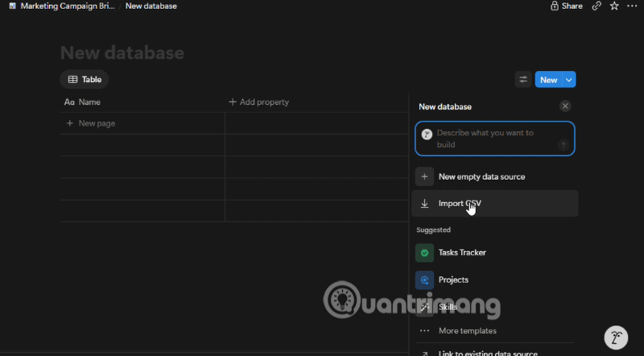Image resolution: width=644 pixels, height=356 pixels.
Task: Open view settings sliders icon
Action: (522, 80)
